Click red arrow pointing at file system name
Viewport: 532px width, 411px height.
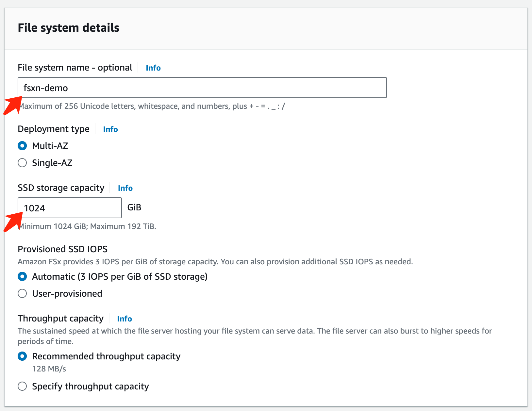pos(12,105)
